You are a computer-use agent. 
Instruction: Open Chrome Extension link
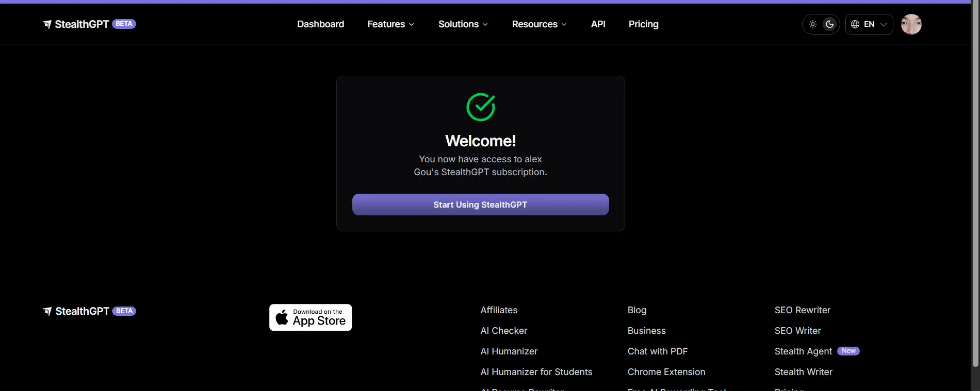pyautogui.click(x=666, y=372)
